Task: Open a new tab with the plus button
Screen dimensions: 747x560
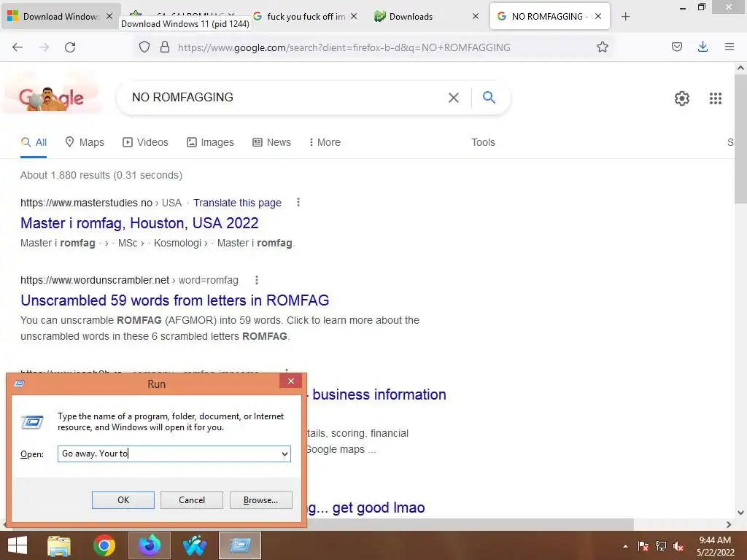Action: click(625, 17)
